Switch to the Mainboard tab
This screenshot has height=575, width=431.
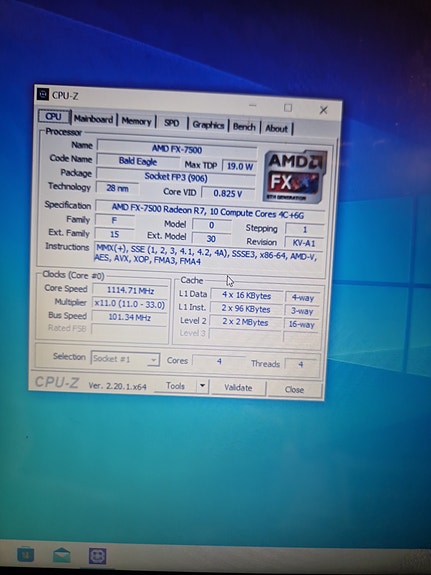click(x=94, y=119)
